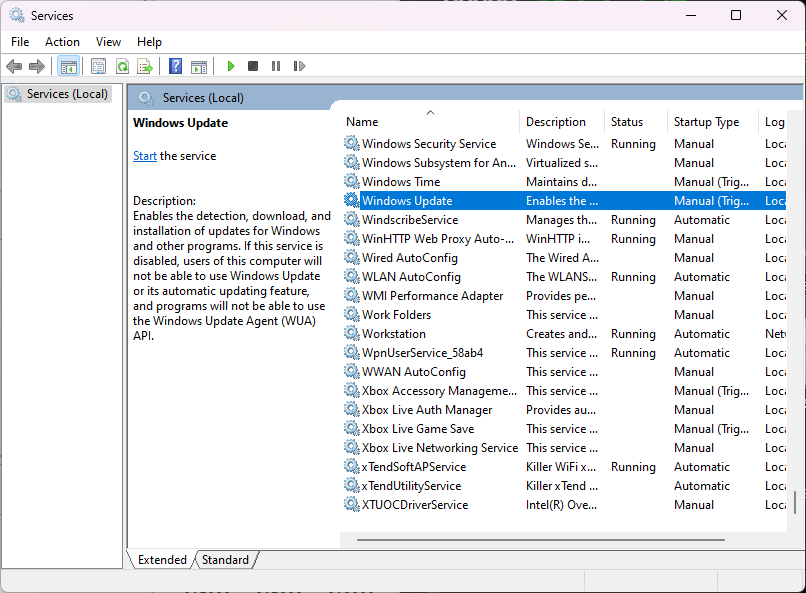The height and width of the screenshot is (593, 806).
Task: Click the Pause Service toolbar icon
Action: [x=276, y=66]
